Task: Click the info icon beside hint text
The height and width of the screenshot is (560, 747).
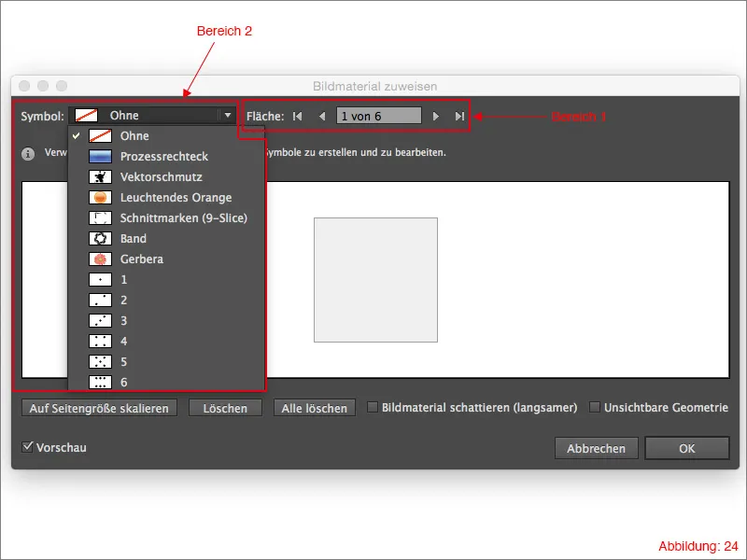Action: coord(28,154)
